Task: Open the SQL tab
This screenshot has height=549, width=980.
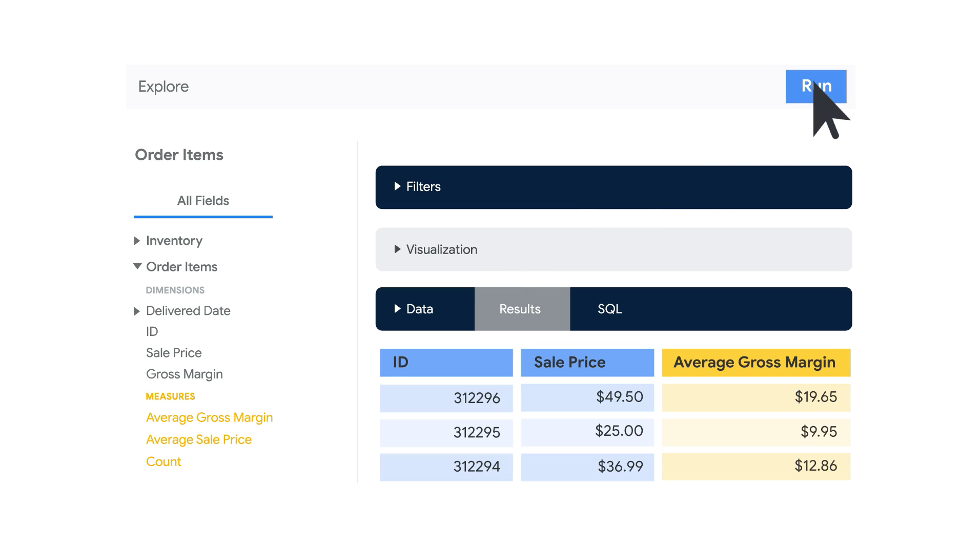Action: point(609,309)
